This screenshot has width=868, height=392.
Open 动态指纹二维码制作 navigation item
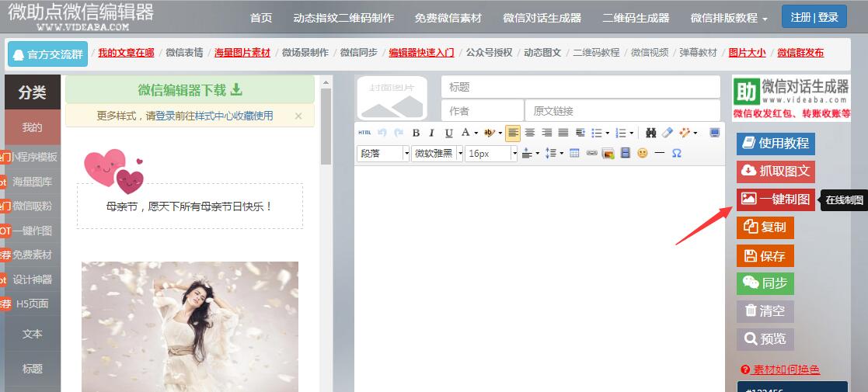pos(343,18)
